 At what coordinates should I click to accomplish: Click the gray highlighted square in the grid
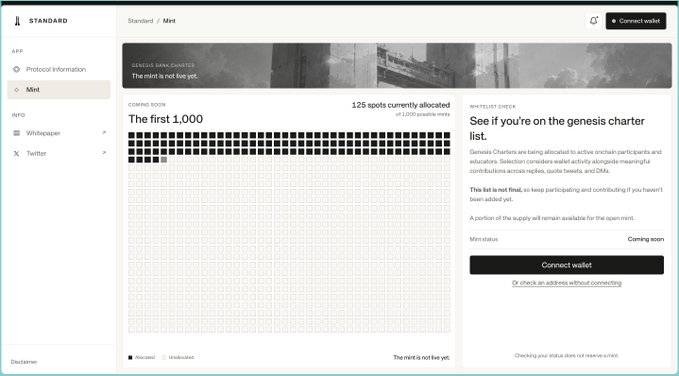(164, 160)
